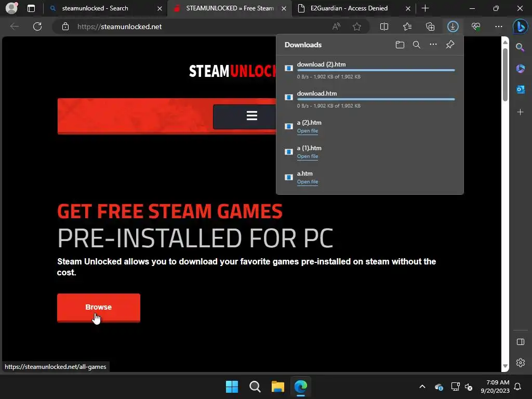This screenshot has height=399, width=532.
Task: Select download (2).htm download entry
Action: tap(370, 70)
